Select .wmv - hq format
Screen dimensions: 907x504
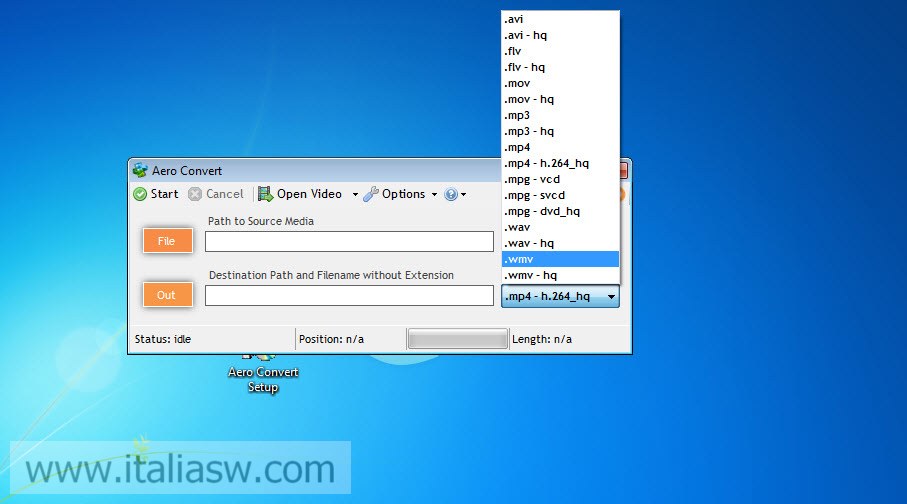560,275
